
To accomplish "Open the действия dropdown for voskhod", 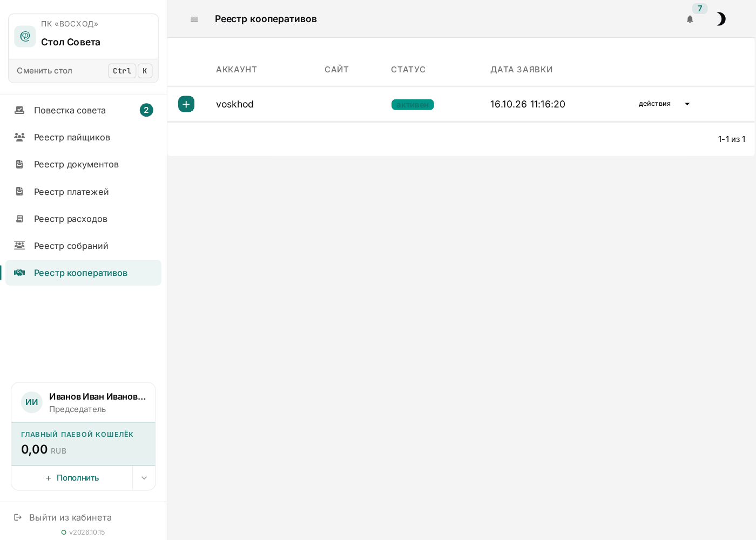I will point(664,104).
